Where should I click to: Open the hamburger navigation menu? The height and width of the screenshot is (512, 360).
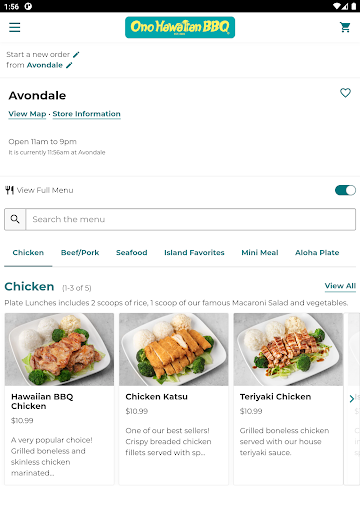coord(15,27)
